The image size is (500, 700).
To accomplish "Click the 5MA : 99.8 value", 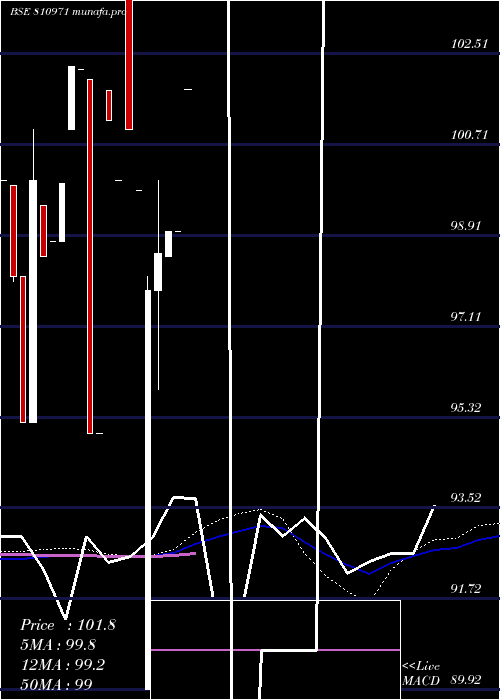I will [x=58, y=645].
